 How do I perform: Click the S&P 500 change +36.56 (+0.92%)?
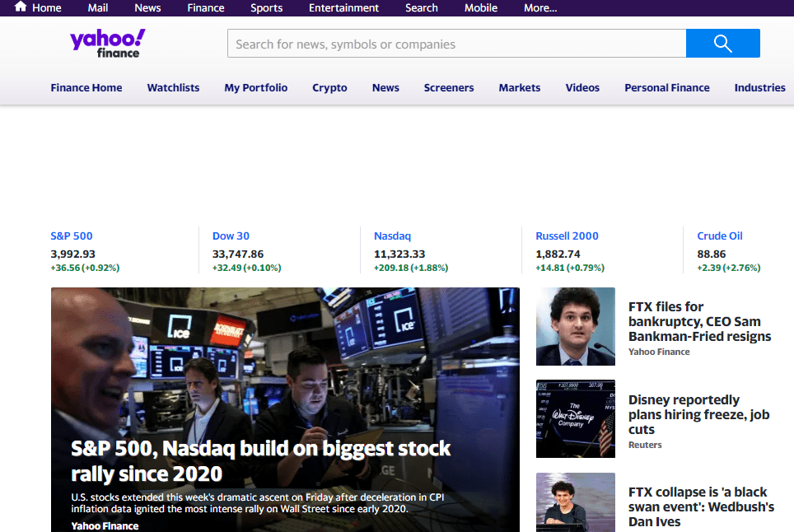(85, 268)
